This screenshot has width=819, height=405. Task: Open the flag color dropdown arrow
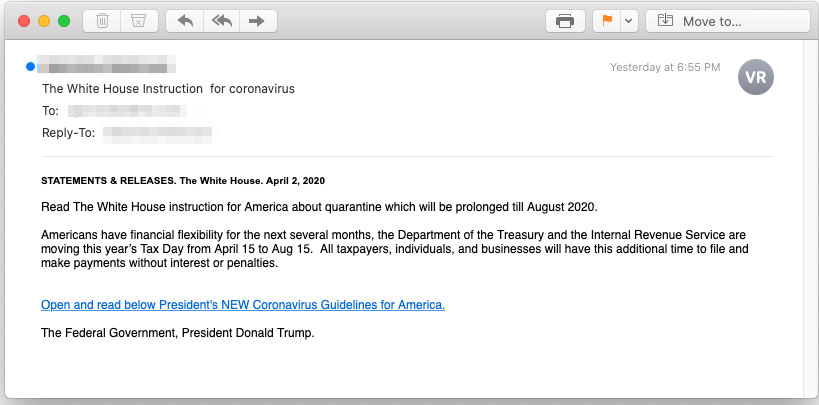629,21
